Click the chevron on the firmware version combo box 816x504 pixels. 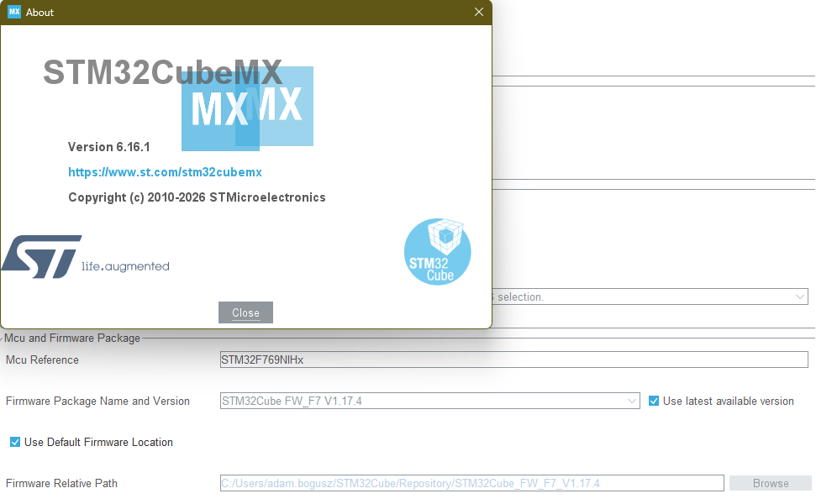(631, 401)
